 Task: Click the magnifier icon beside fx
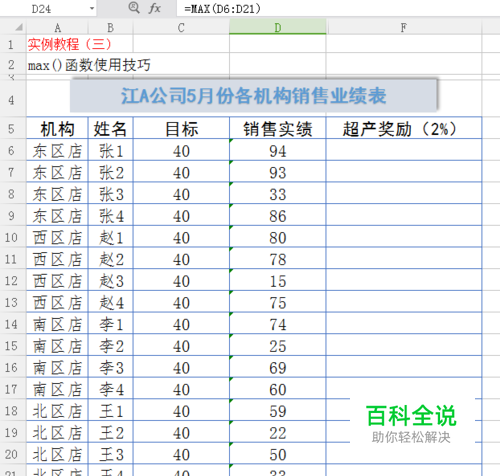click(x=134, y=7)
